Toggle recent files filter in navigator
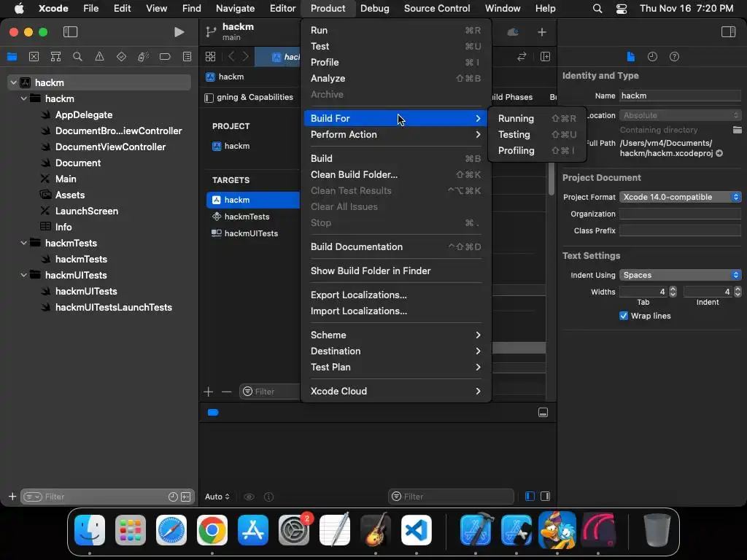 tap(173, 497)
